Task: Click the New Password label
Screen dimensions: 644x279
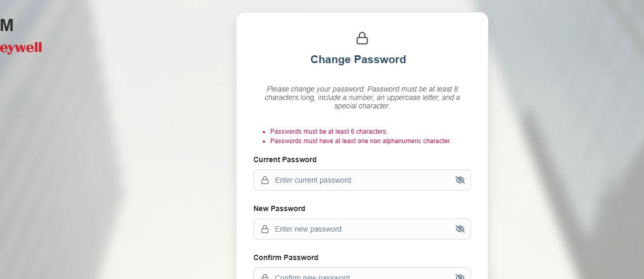Action: (x=279, y=208)
